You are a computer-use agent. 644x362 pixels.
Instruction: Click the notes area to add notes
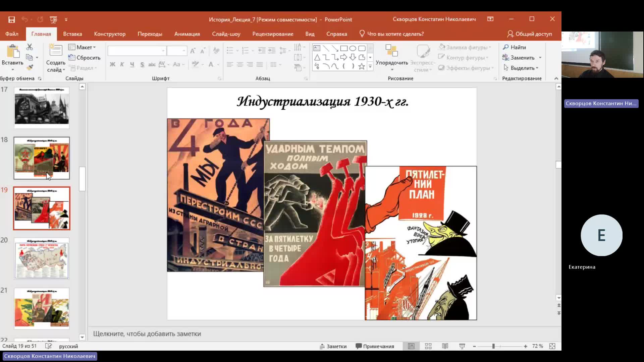[325, 334]
